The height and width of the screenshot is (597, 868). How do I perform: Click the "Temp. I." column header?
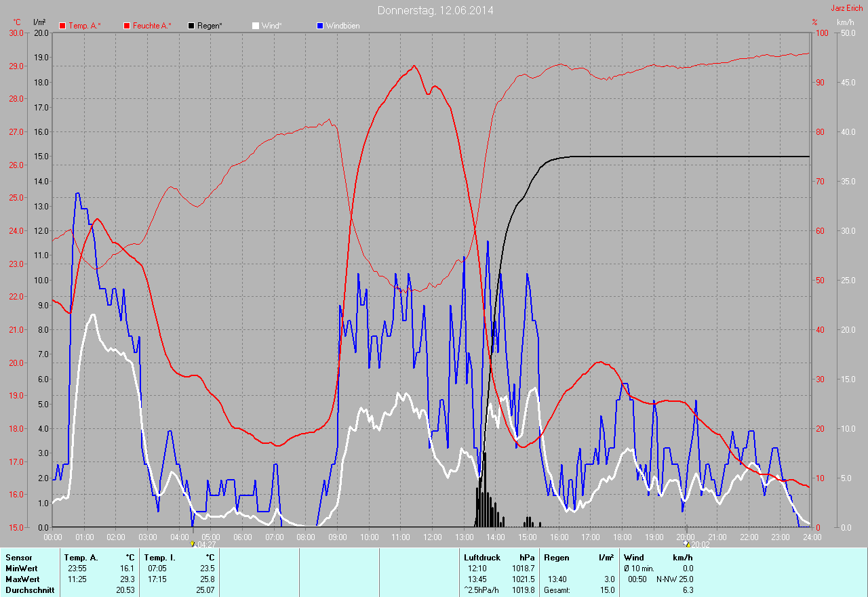pos(160,558)
